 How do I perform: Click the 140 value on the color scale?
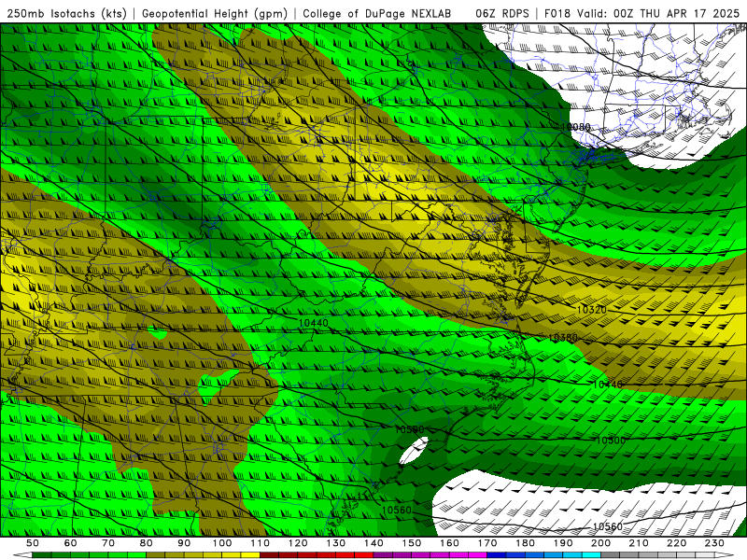tap(373, 543)
